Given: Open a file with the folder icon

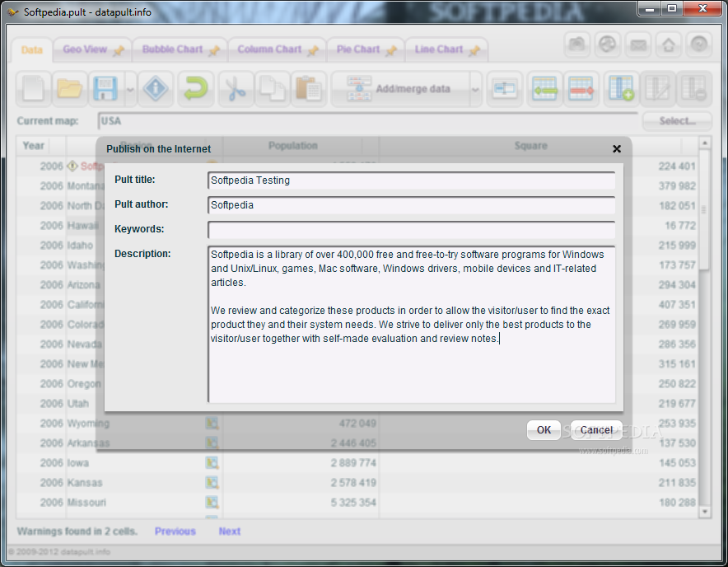Looking at the screenshot, I should click(70, 88).
